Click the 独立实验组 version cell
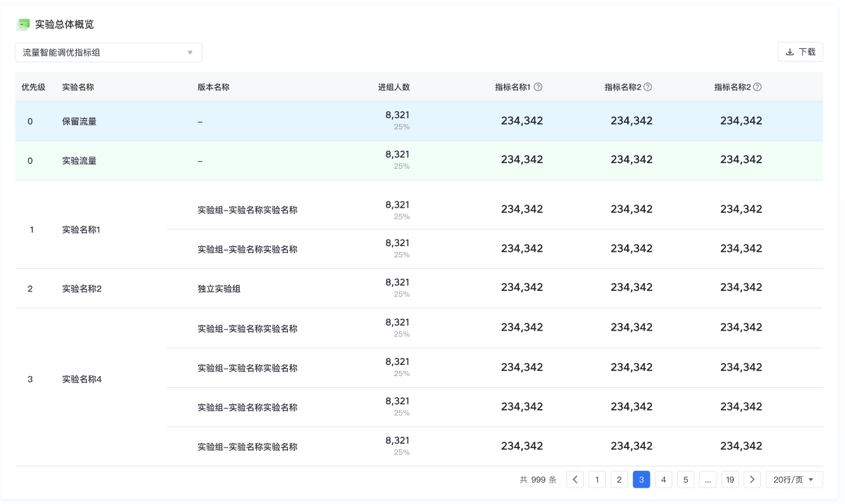845x504 pixels. click(219, 288)
